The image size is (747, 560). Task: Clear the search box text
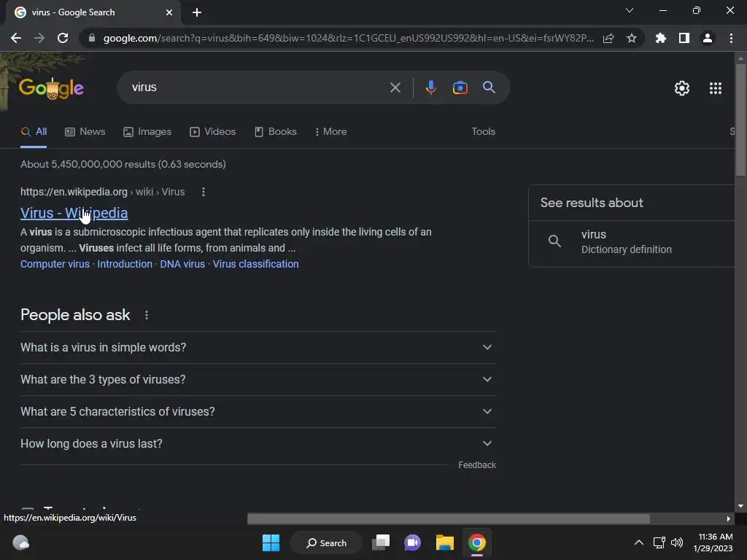pos(395,87)
